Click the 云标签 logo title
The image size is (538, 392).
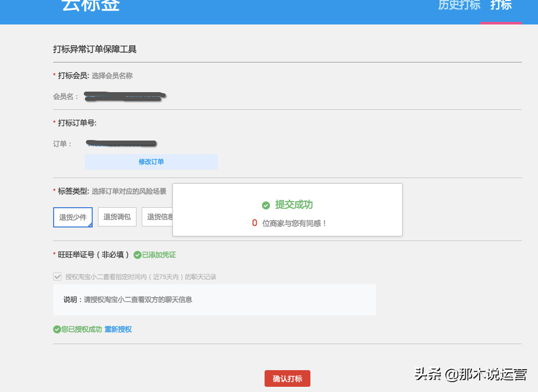[x=91, y=5]
